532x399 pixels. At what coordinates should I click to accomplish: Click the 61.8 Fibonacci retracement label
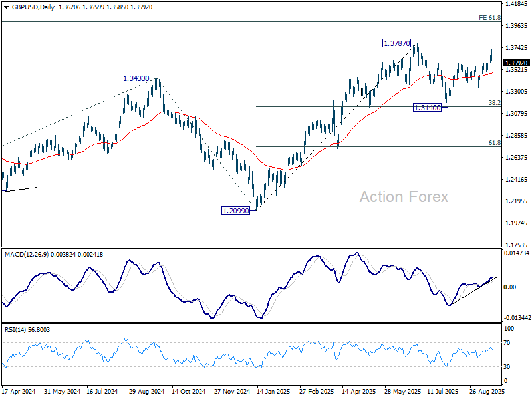[x=494, y=143]
